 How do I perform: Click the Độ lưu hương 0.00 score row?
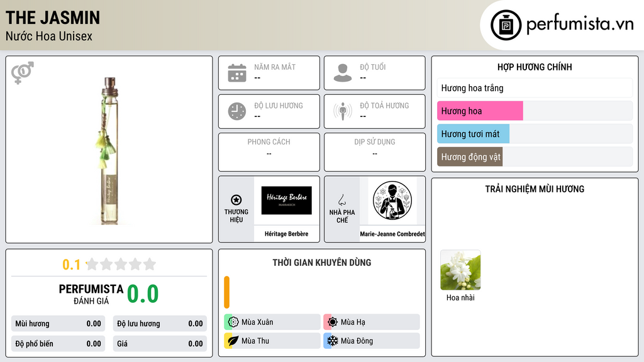point(160,324)
